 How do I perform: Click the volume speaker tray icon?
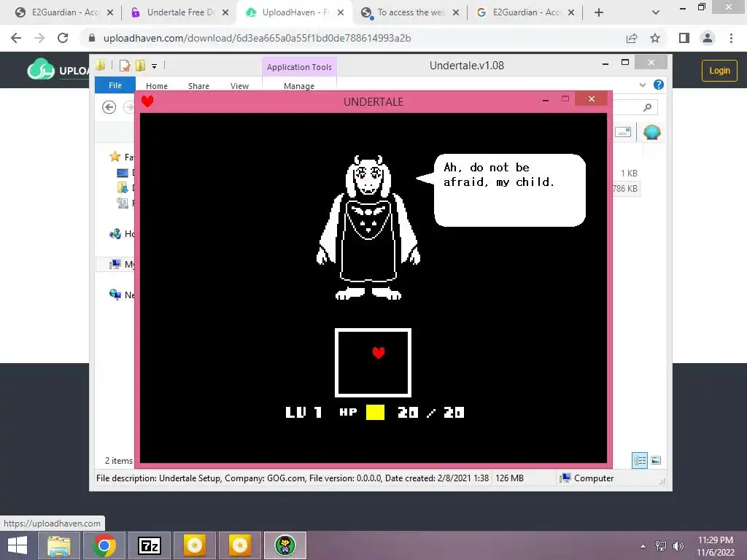coord(678,546)
